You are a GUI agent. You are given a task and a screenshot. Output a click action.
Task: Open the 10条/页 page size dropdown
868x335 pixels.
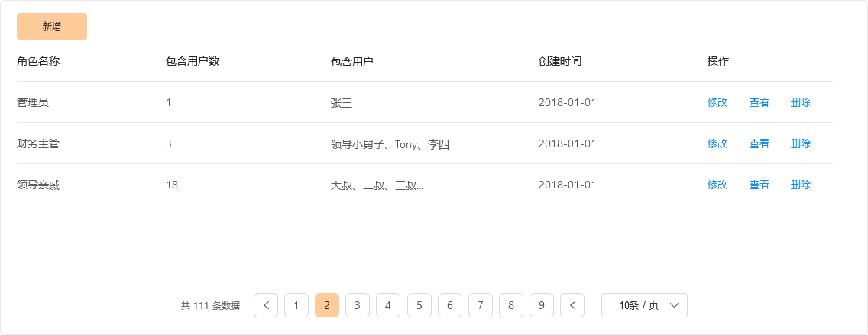tap(644, 305)
